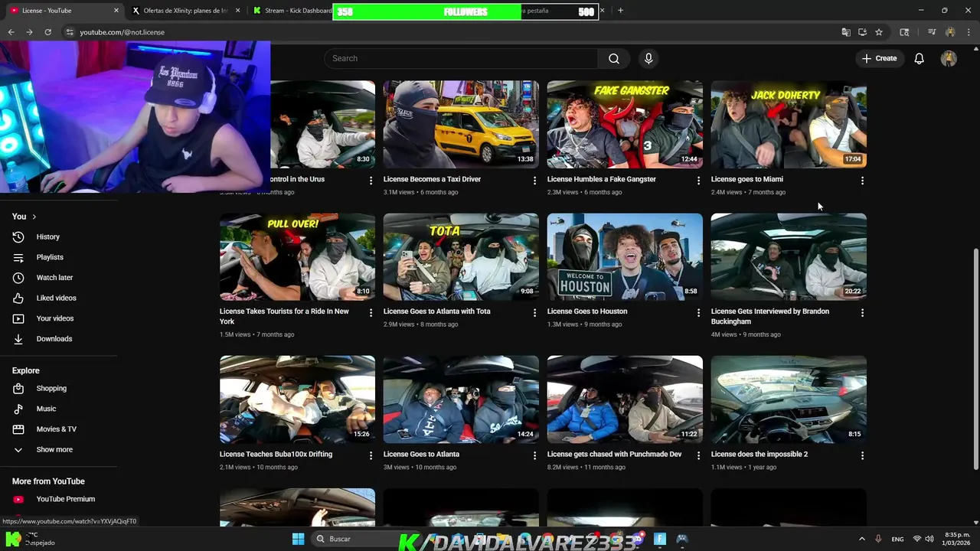Screen dimensions: 980x551
Task: Open a new browser tab
Action: [x=620, y=11]
